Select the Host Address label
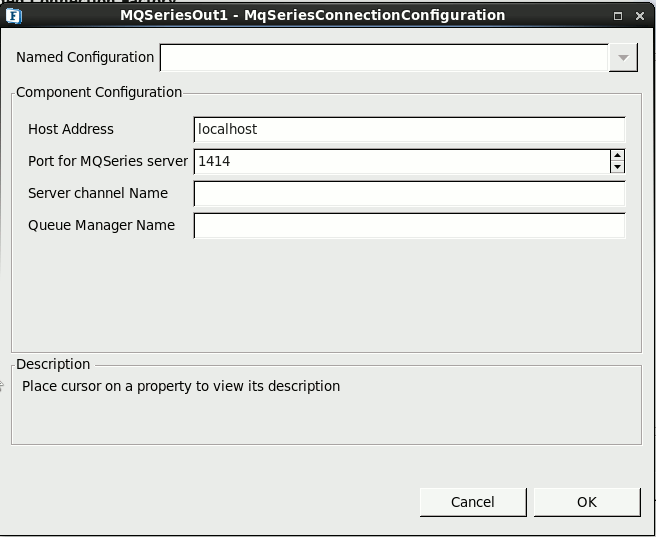Viewport: 656px width, 537px height. (71, 129)
